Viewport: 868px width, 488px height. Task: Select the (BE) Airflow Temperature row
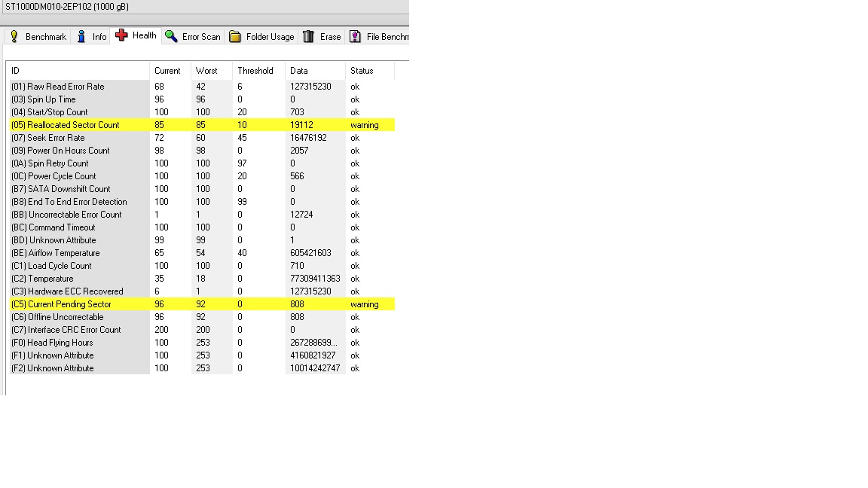point(202,253)
